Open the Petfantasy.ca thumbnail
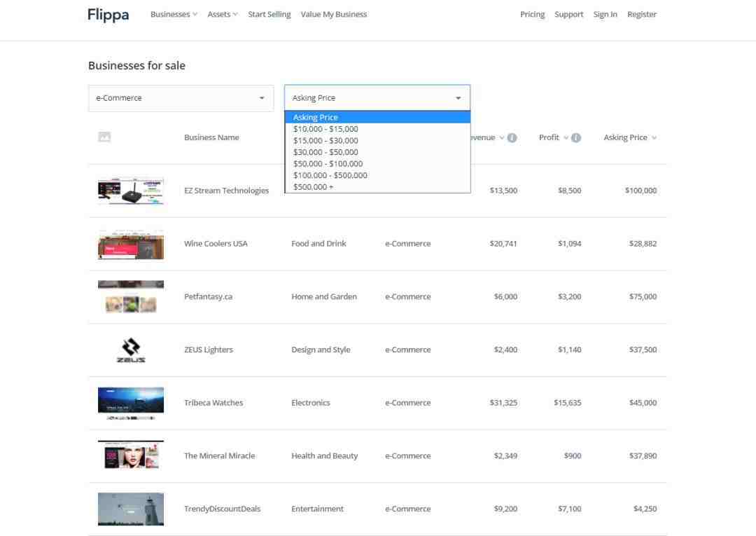The image size is (756, 536). (x=131, y=296)
